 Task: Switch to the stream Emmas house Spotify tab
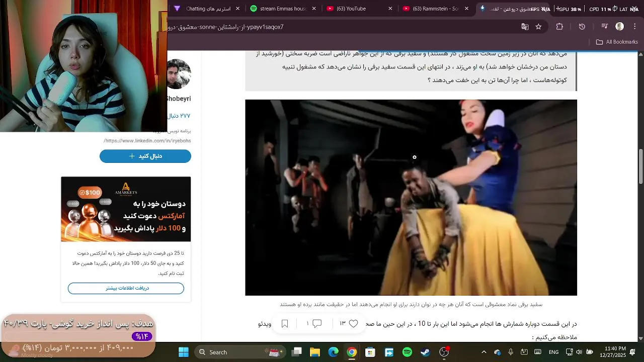(x=283, y=9)
